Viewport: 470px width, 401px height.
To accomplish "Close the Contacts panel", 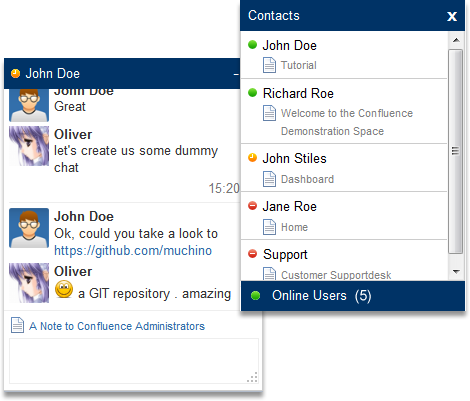I will pos(452,16).
